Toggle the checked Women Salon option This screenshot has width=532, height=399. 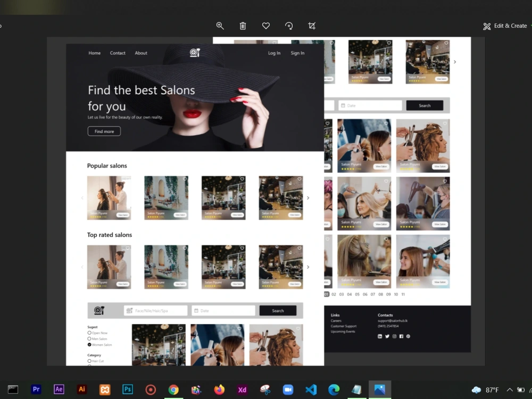pos(89,344)
